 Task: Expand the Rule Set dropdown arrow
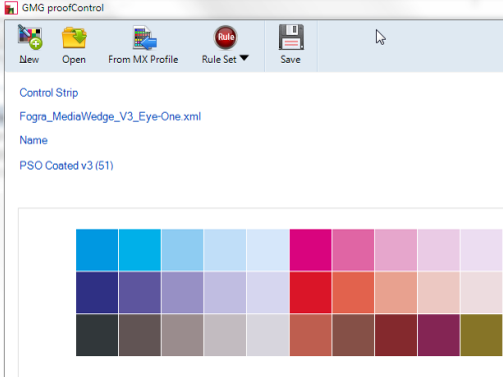(x=244, y=58)
